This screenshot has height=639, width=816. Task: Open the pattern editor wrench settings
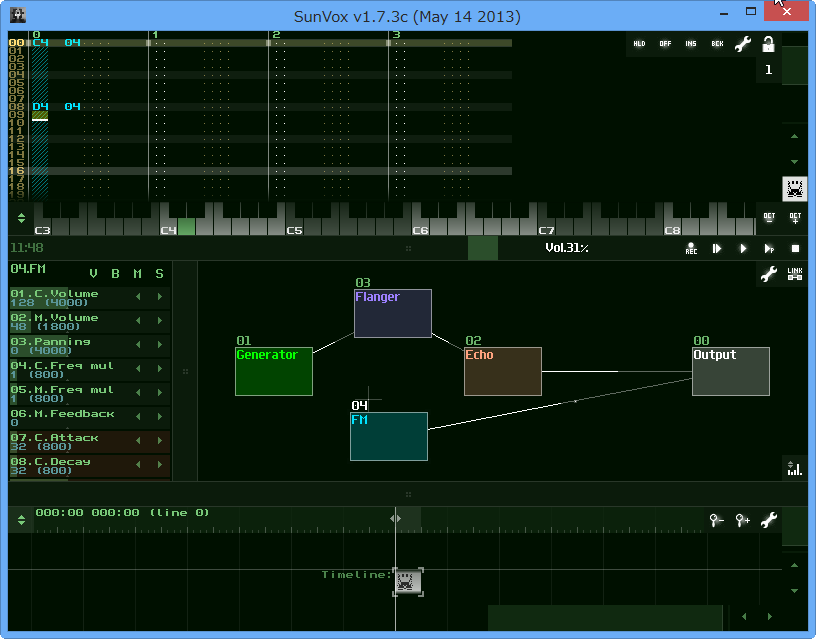click(x=743, y=44)
